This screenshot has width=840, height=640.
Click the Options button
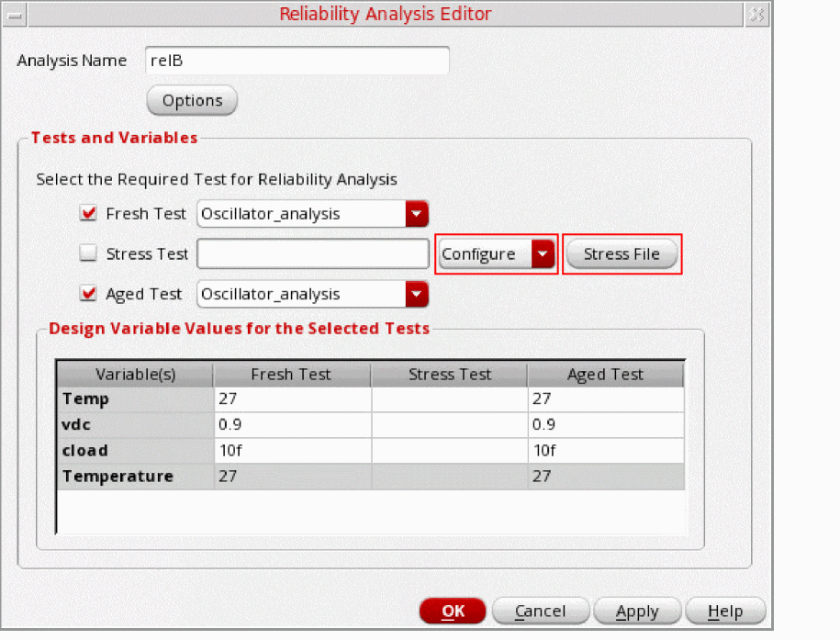coord(192,101)
